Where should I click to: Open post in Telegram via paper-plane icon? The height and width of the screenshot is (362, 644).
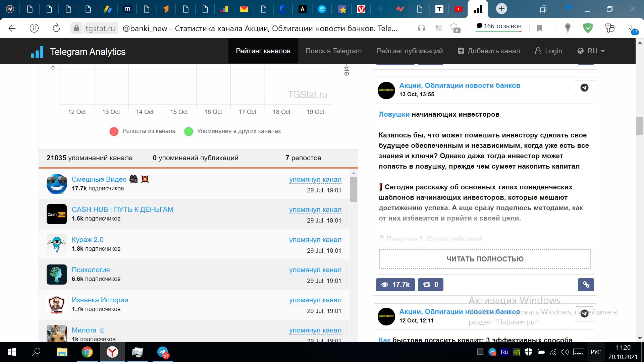click(x=584, y=88)
